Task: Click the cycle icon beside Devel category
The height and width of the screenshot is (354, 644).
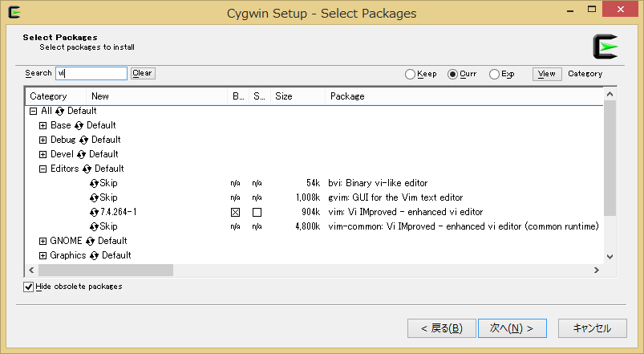Action: coord(81,155)
